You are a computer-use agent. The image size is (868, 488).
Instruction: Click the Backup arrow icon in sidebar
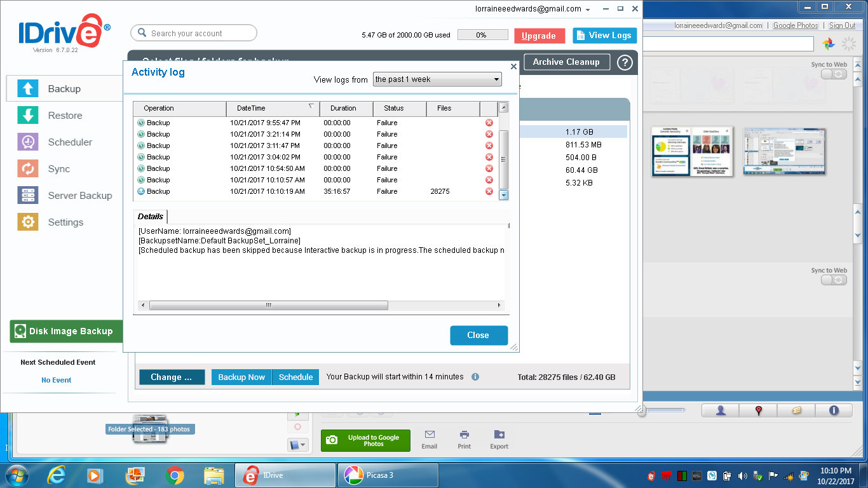point(27,89)
